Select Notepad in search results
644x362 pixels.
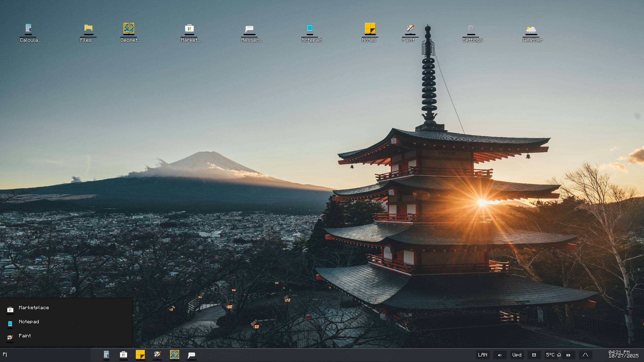tap(29, 322)
